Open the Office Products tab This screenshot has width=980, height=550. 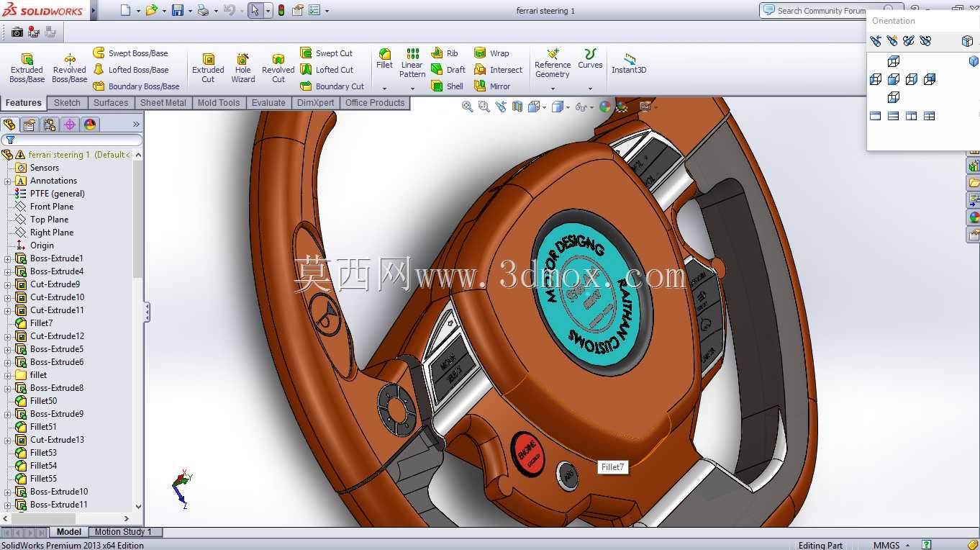point(375,103)
